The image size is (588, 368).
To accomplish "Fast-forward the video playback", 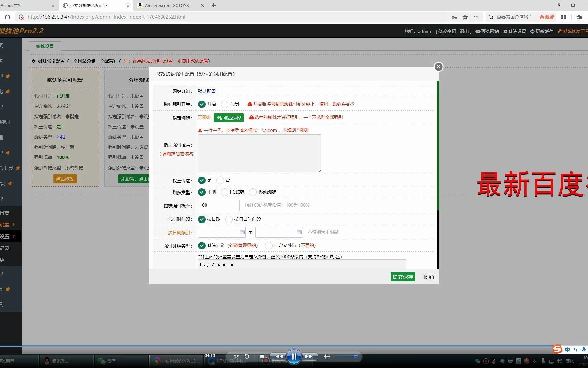I will [309, 357].
